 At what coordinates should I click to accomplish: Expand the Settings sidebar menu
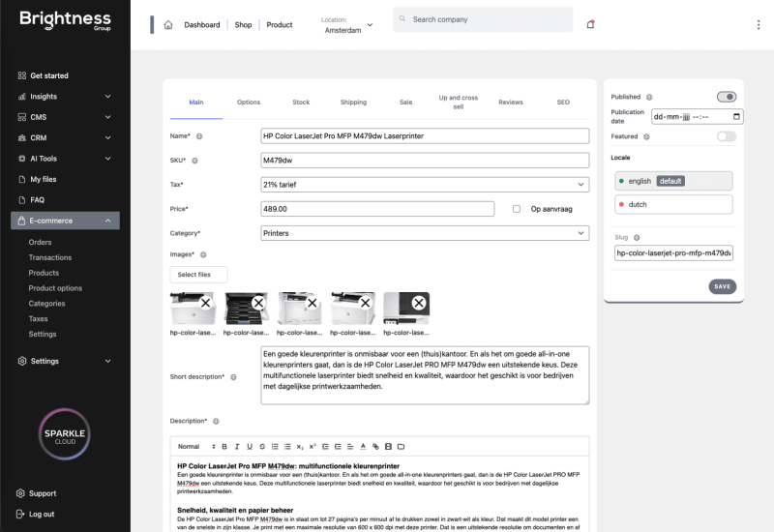[x=65, y=361]
